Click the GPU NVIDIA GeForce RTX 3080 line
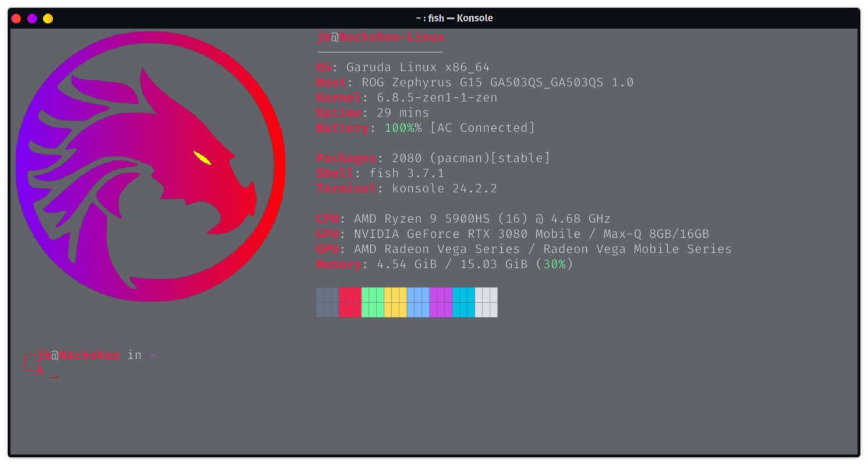868x465 pixels. [512, 234]
